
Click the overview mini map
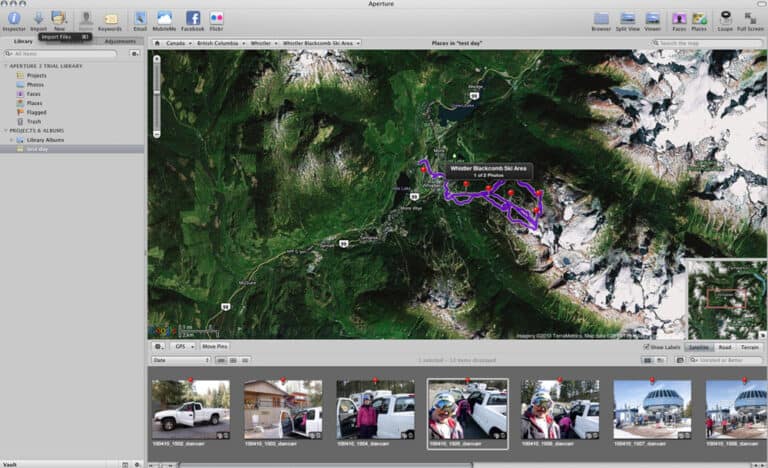(727, 299)
